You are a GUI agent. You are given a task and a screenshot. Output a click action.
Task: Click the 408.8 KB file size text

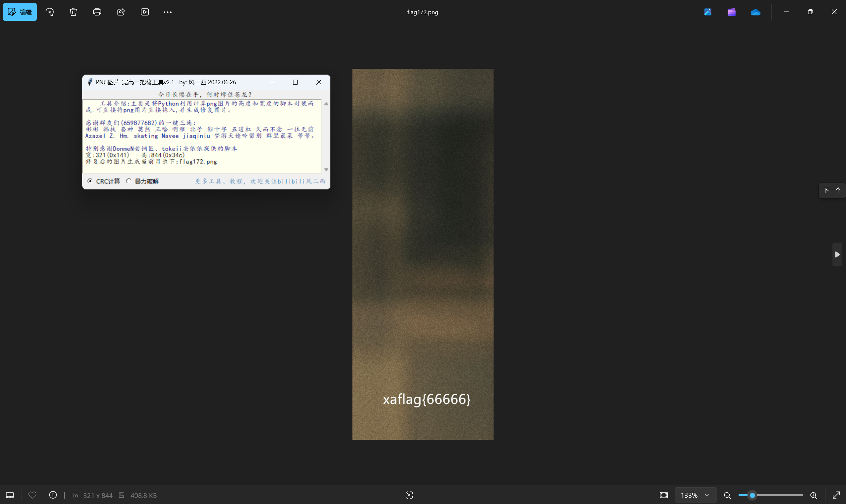tap(144, 495)
